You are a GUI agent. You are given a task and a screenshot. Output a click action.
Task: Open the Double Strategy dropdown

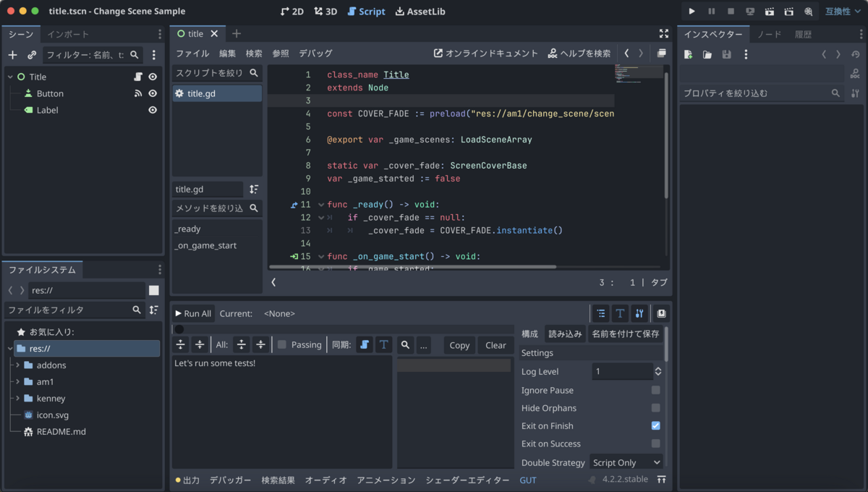pos(625,462)
